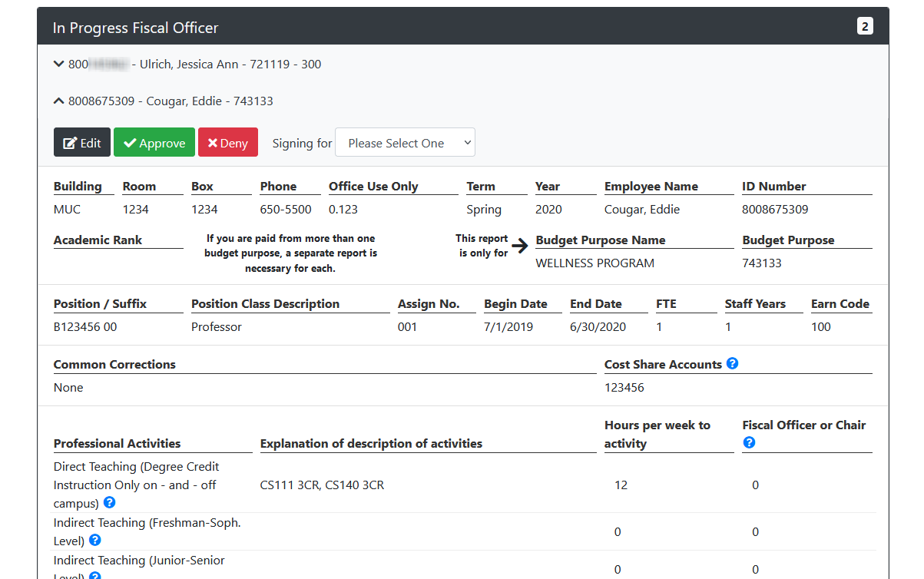924x579 pixels.
Task: Click the Cost Share account number 123456
Action: point(624,388)
